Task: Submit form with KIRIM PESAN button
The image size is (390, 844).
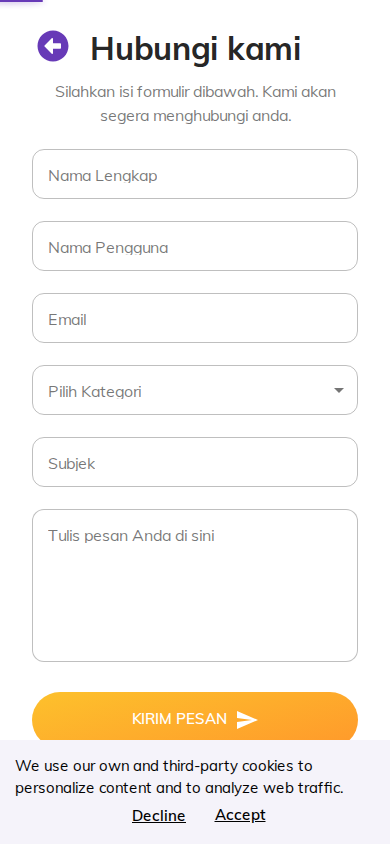Action: 195,720
